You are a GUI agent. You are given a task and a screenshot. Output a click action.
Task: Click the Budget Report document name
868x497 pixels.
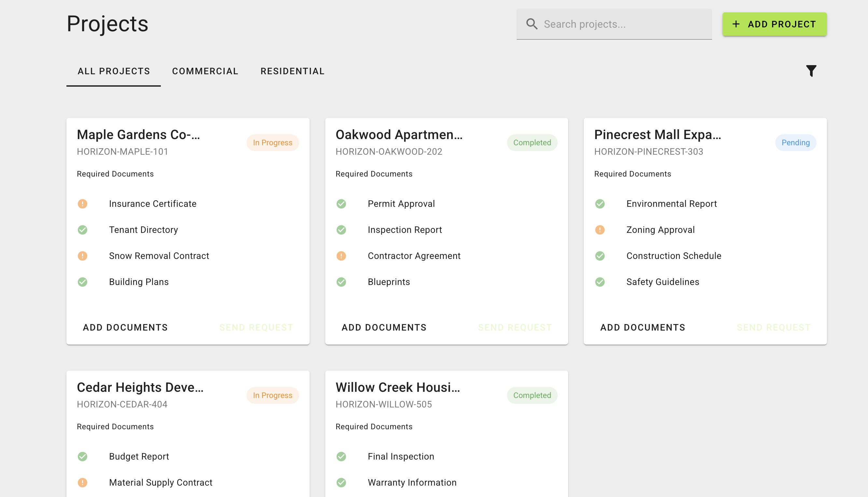139,456
